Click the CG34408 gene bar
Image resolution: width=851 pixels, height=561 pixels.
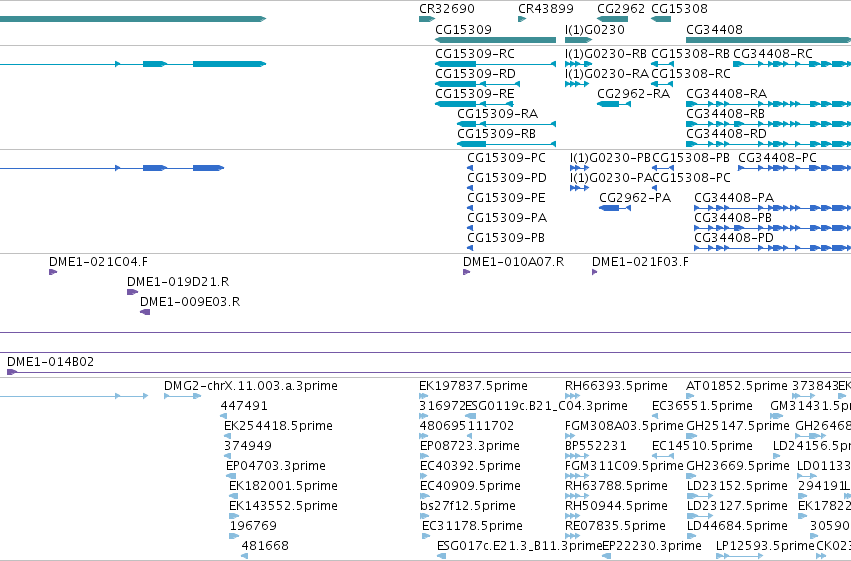[769, 40]
